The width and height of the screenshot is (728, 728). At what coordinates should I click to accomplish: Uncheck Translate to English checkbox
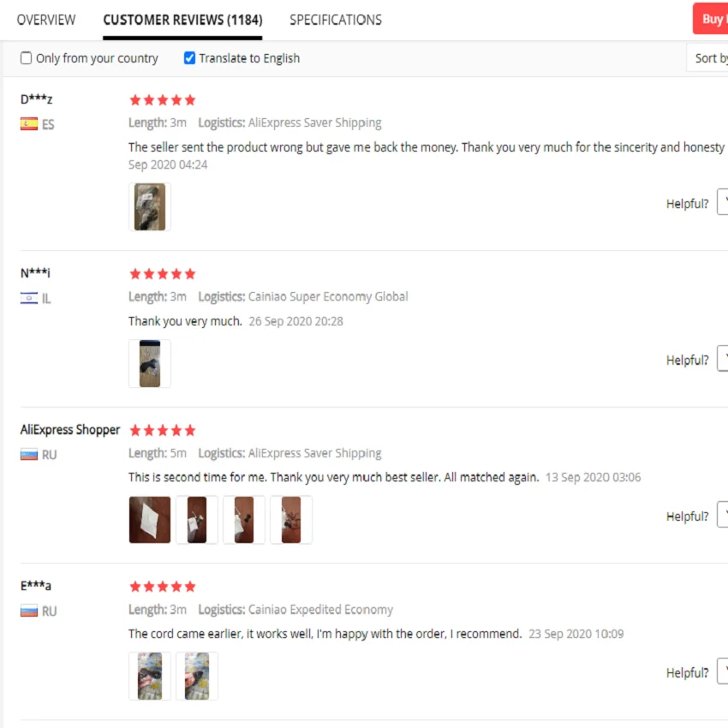(x=190, y=58)
